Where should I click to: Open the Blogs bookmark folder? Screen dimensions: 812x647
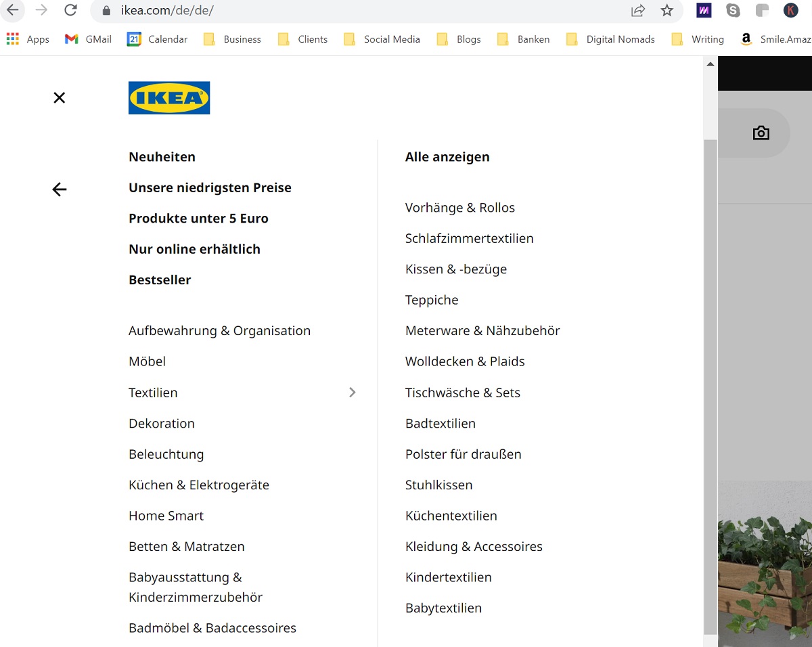tap(459, 39)
